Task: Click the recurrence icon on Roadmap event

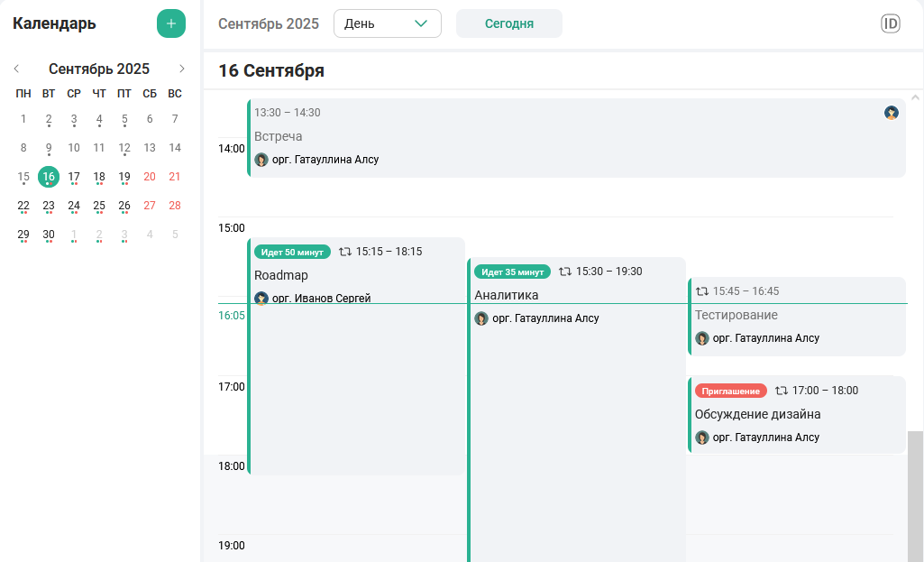Action: (345, 252)
